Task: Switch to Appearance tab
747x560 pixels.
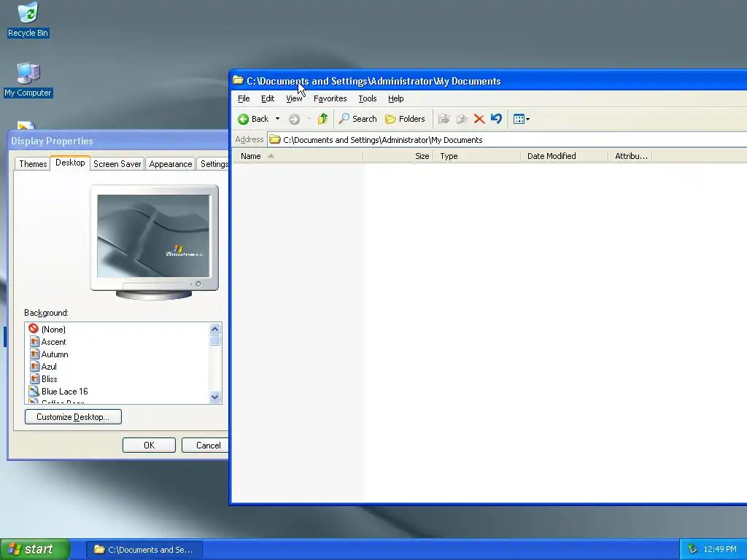Action: (171, 164)
